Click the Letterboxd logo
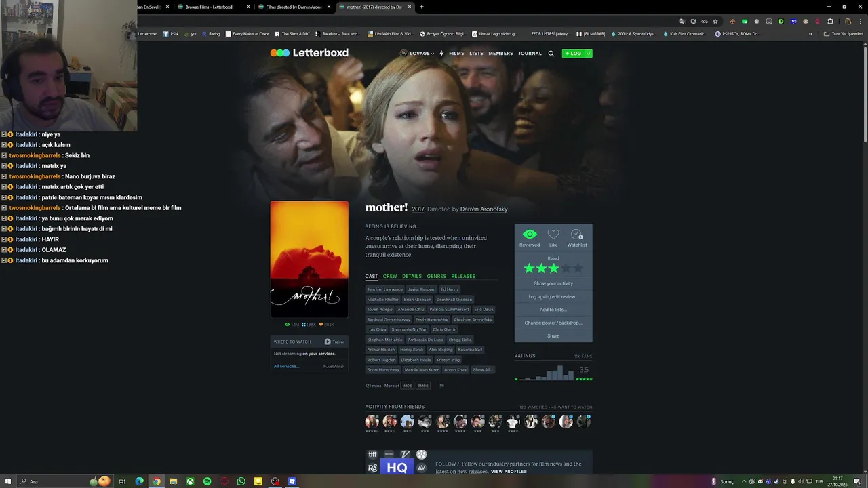868x488 pixels. [x=309, y=53]
